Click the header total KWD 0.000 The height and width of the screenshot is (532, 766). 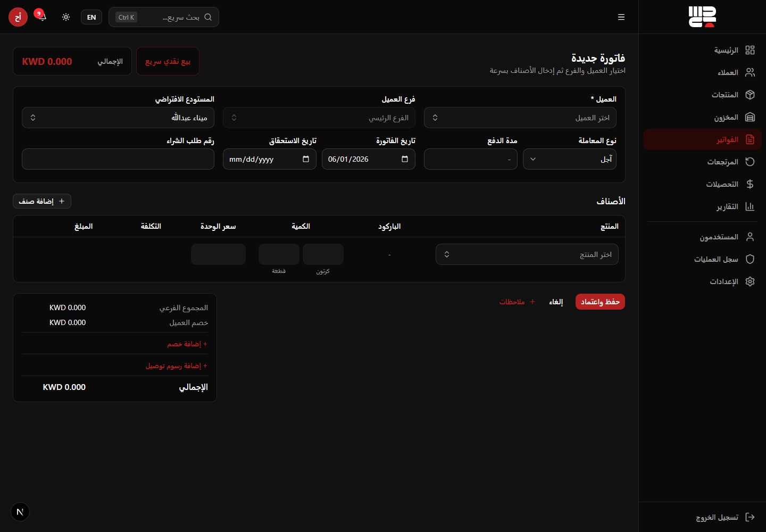click(x=47, y=61)
